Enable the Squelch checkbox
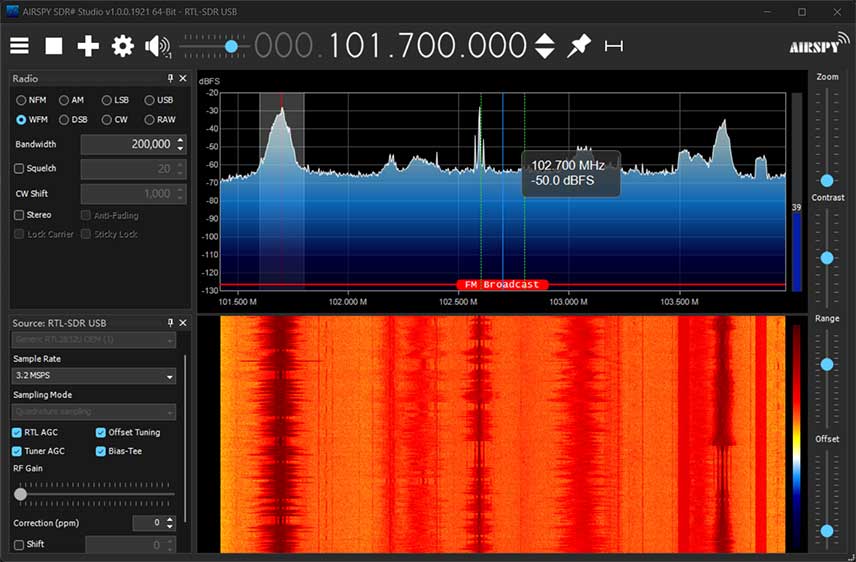Image resolution: width=856 pixels, height=562 pixels. coord(19,168)
